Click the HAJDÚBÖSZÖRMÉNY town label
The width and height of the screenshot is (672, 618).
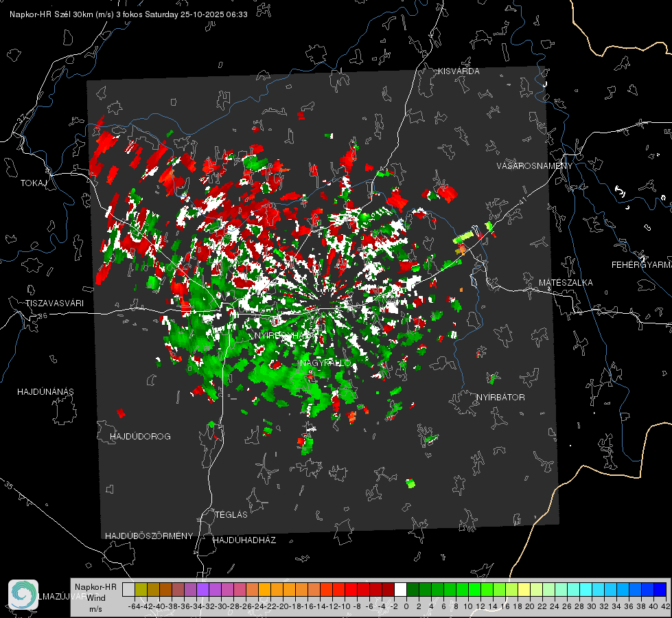point(149,536)
